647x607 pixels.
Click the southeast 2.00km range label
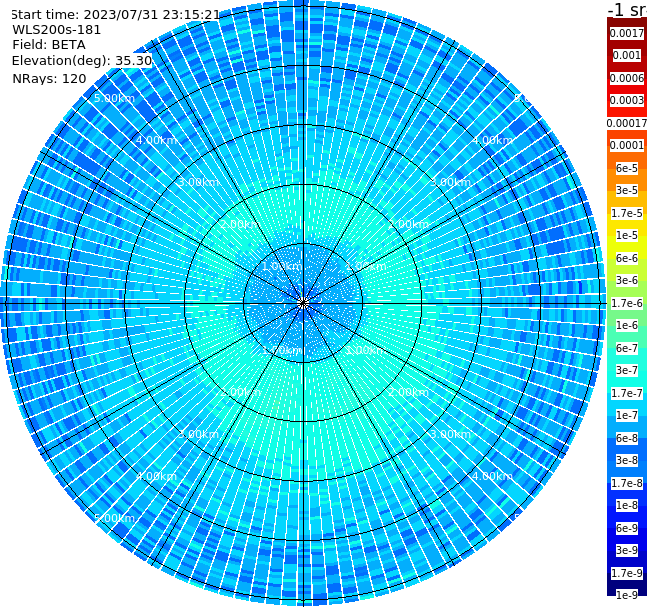pyautogui.click(x=409, y=392)
